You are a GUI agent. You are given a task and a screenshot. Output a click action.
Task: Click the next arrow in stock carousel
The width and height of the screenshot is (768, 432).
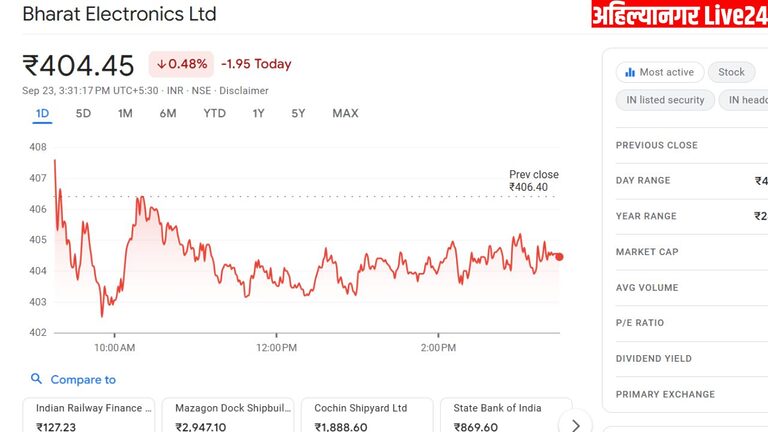click(575, 425)
